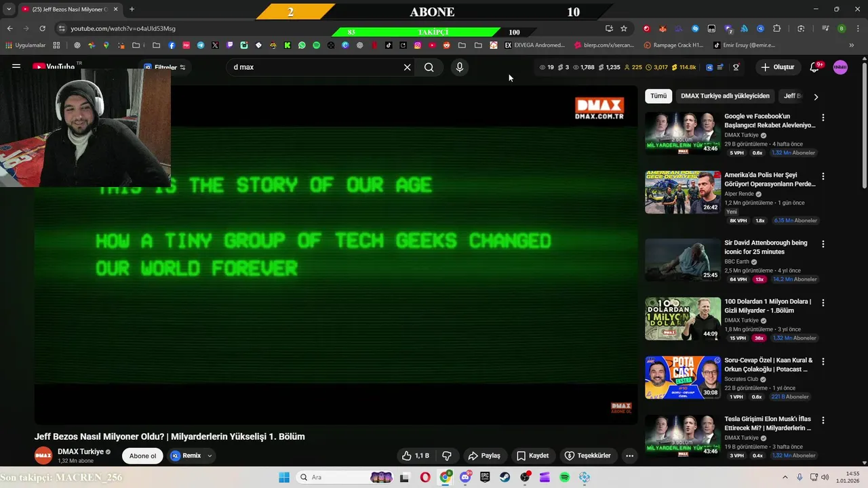Click the DMAX 'Abone ol' watermark in video
Screen dimensions: 868x488
click(621, 407)
